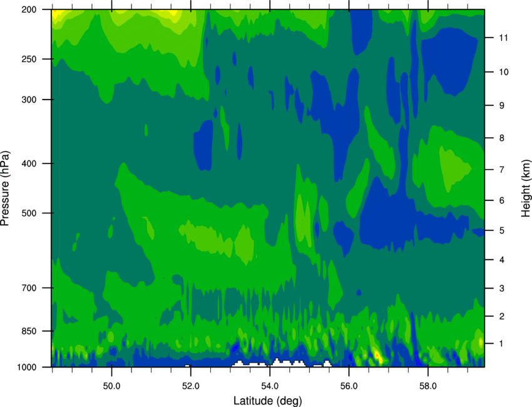The height and width of the screenshot is (407, 532).
Task: Click the 7 km height tick label
Action: coord(501,170)
